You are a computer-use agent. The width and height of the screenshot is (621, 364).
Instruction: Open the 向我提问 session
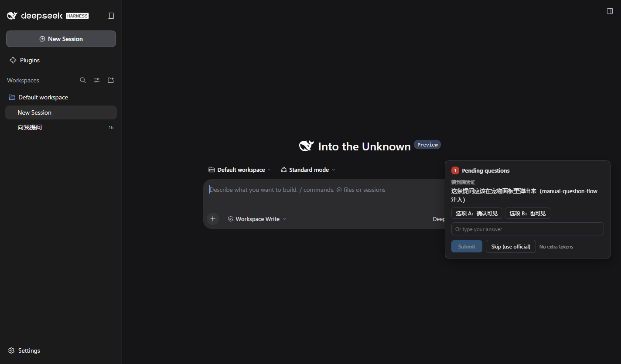(61, 127)
